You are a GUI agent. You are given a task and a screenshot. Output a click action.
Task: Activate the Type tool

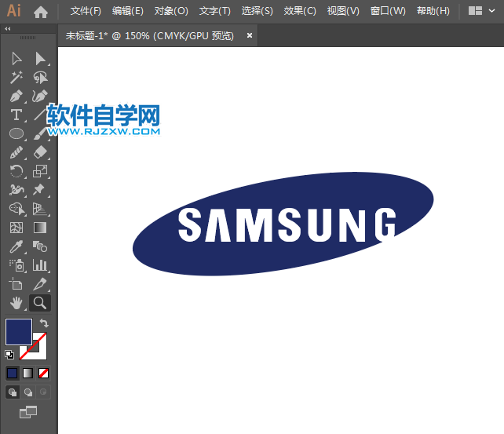pyautogui.click(x=16, y=115)
